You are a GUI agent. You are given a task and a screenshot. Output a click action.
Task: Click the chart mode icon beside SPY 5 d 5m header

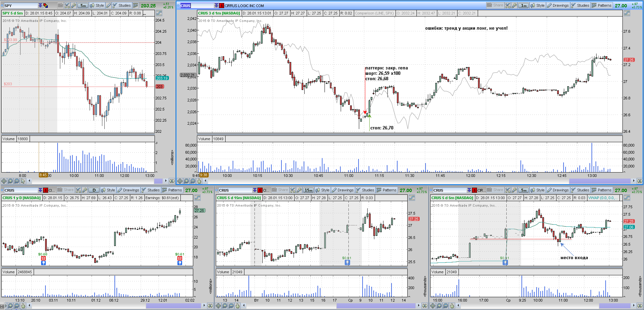point(159,13)
